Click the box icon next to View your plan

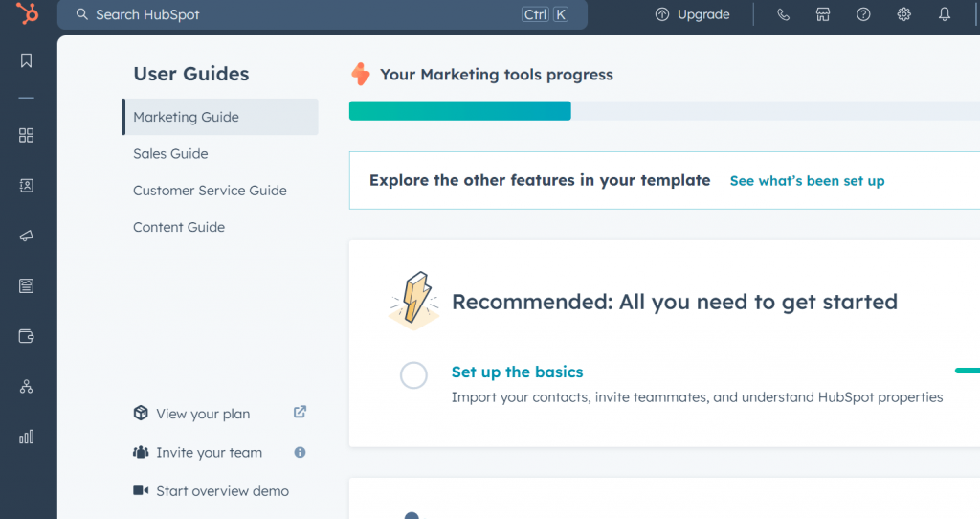pyautogui.click(x=141, y=413)
